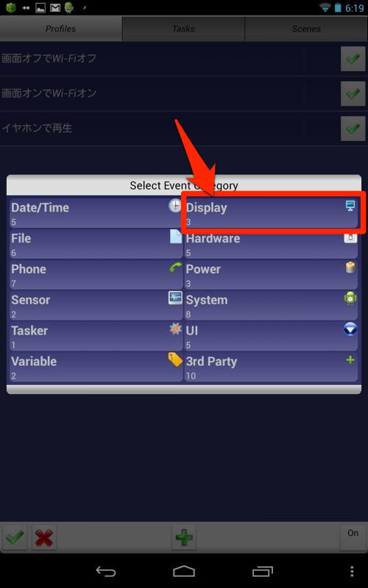This screenshot has width=368, height=588.
Task: Select the Hardware event category
Action: [x=271, y=244]
